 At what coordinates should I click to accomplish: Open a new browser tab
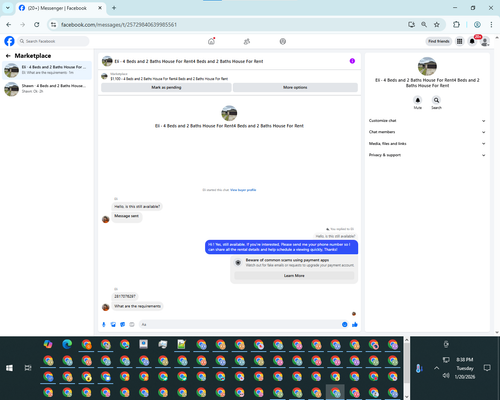(x=114, y=8)
